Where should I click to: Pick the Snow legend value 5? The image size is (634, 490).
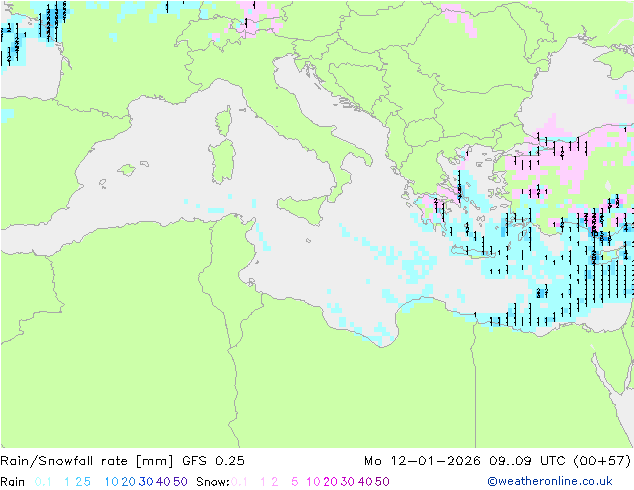pos(295,482)
